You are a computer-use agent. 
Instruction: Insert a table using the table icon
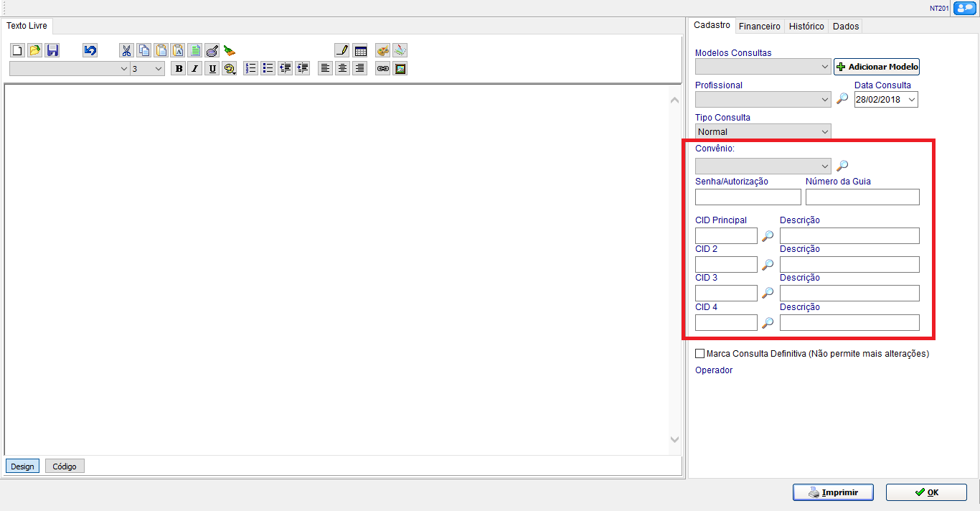[360, 51]
